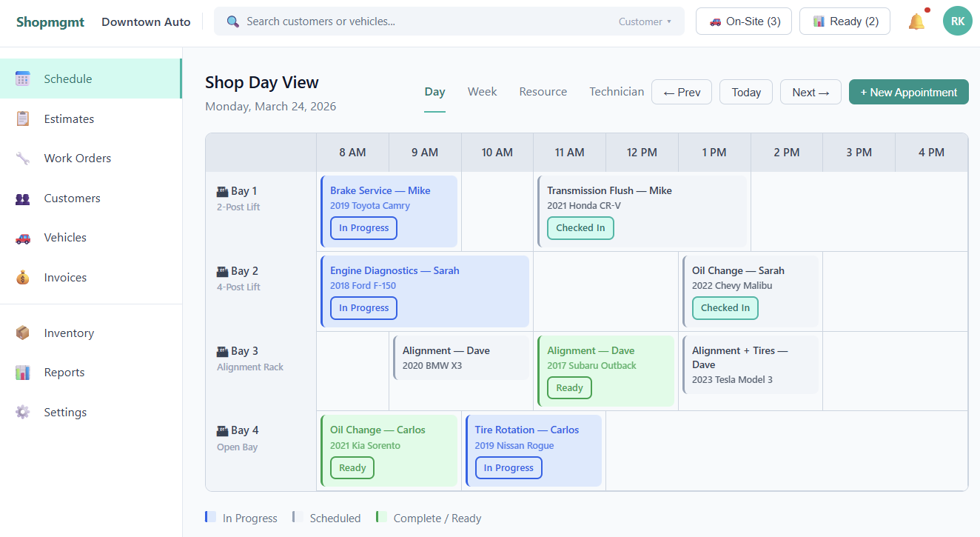
Task: Click In Progress badge on Brake Service
Action: pos(363,228)
